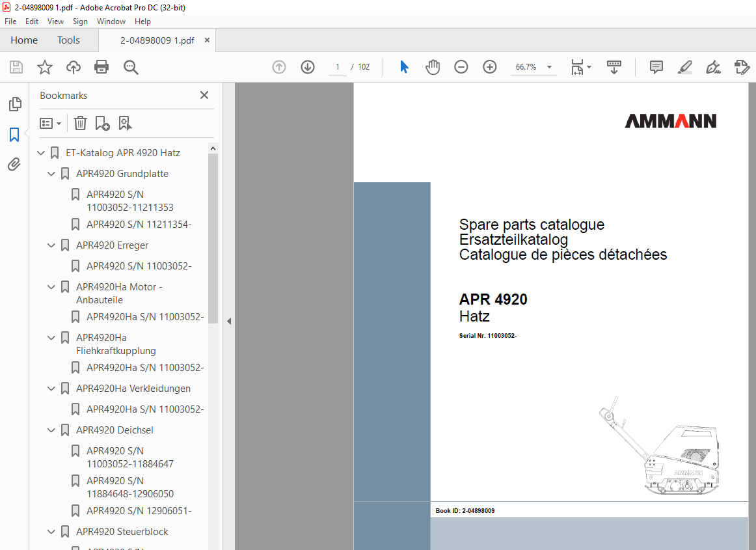Choose the Selection arrow tool
The width and height of the screenshot is (756, 550).
404,67
